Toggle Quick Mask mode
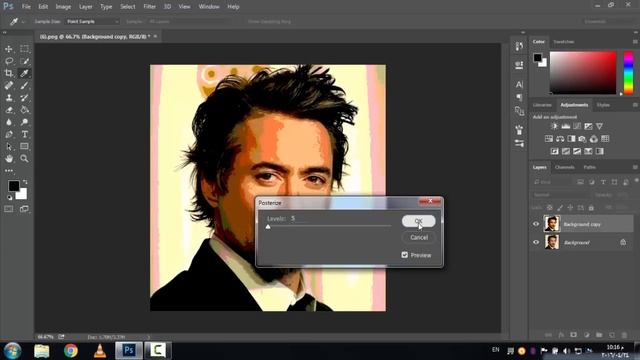The width and height of the screenshot is (640, 360). point(9,209)
